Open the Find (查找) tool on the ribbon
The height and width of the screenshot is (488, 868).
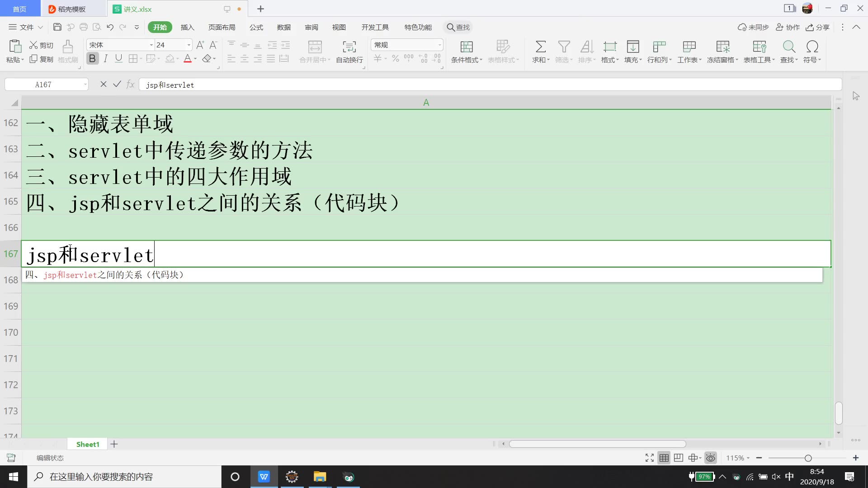tap(788, 51)
